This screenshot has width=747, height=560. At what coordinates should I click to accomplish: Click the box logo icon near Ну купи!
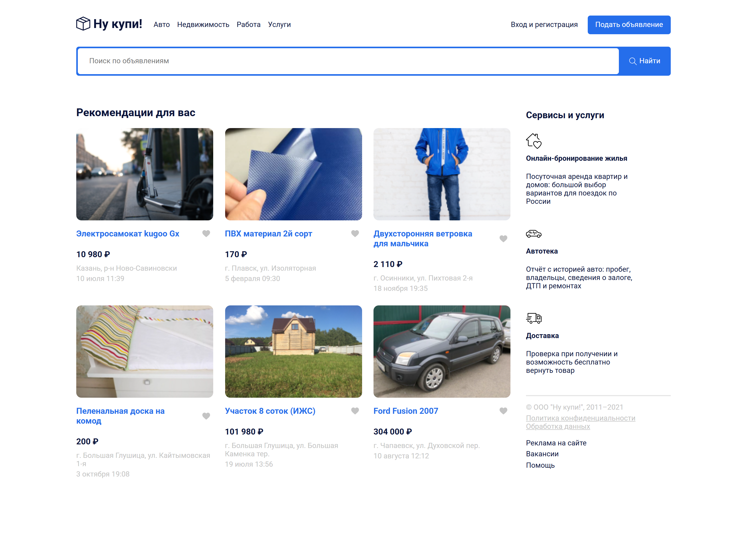83,24
